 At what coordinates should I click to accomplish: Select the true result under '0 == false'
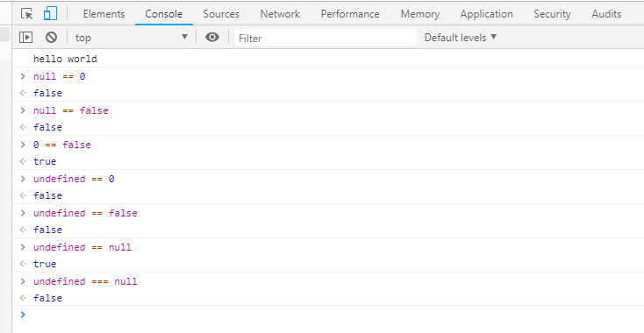45,161
